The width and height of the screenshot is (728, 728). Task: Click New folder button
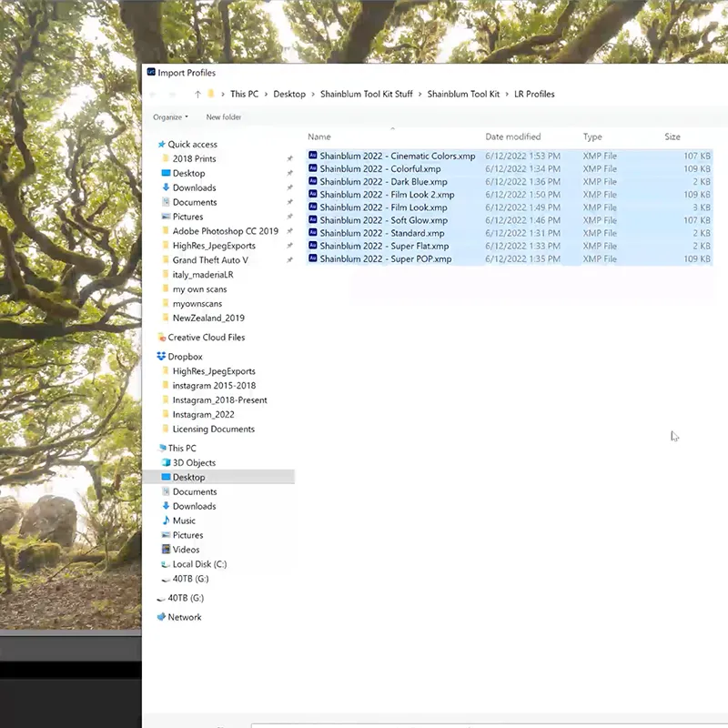223,117
